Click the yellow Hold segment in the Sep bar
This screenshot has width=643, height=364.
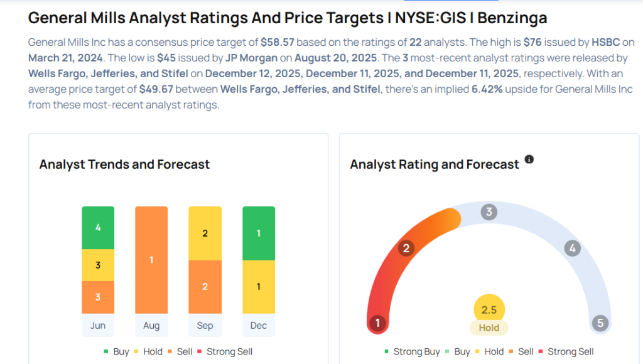(205, 233)
